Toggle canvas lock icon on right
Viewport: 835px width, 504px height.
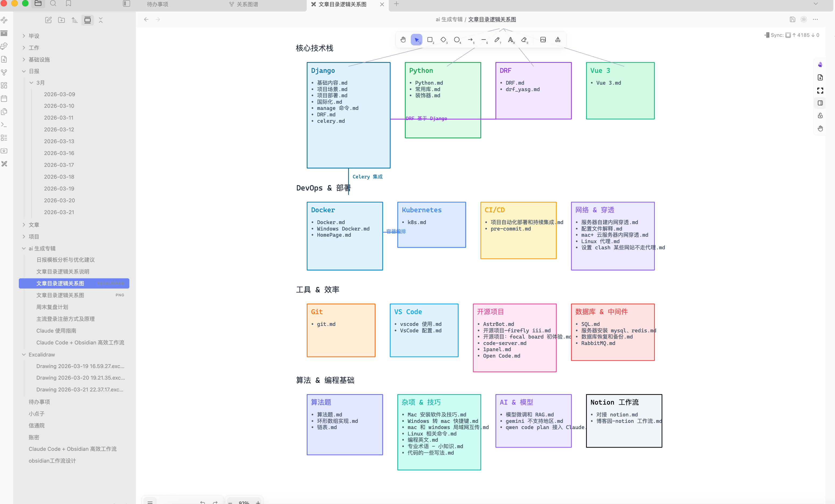(820, 116)
